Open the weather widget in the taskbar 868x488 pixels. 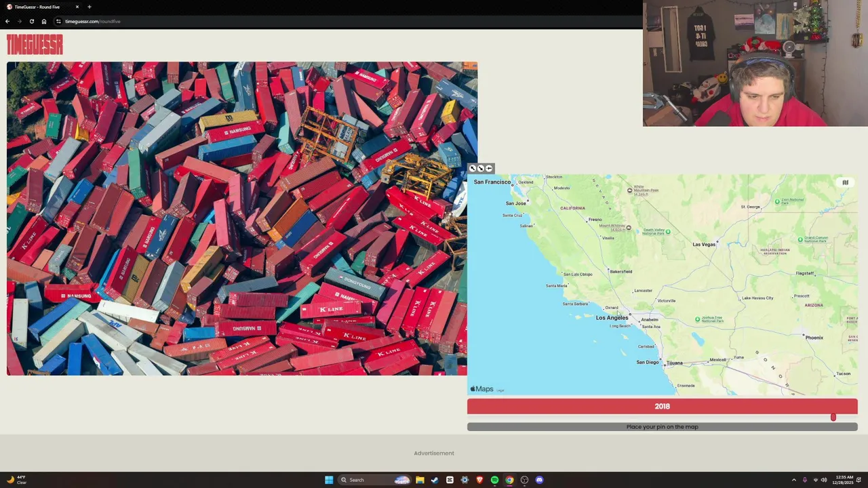coord(16,480)
